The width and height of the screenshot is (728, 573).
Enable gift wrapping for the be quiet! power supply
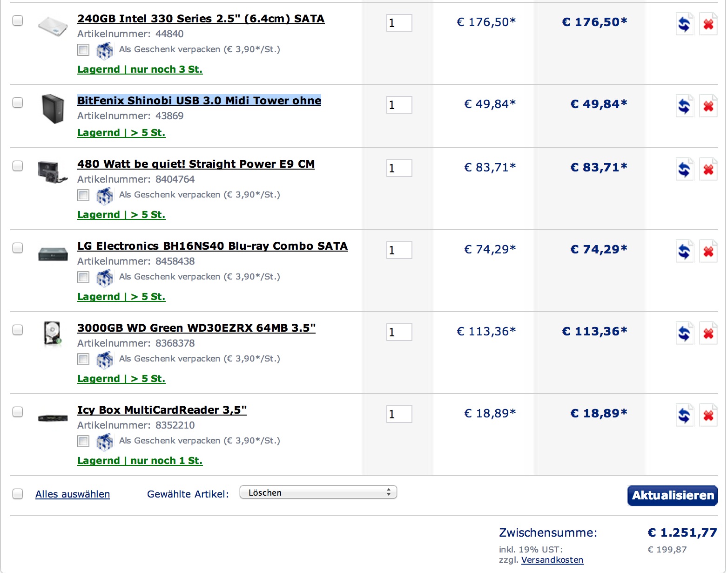[x=83, y=195]
